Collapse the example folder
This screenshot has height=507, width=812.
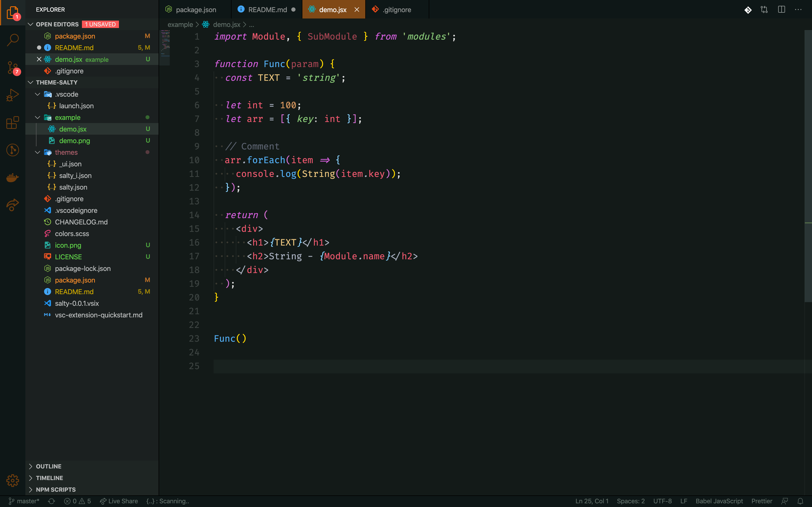38,117
